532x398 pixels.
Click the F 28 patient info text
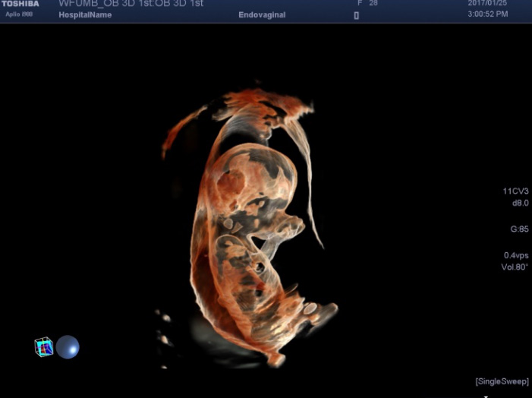tap(367, 4)
